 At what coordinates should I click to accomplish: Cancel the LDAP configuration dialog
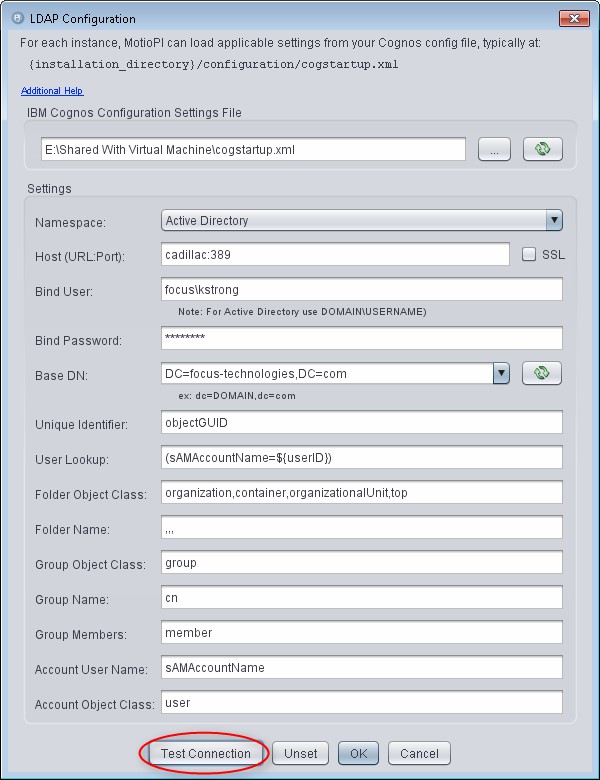click(419, 753)
